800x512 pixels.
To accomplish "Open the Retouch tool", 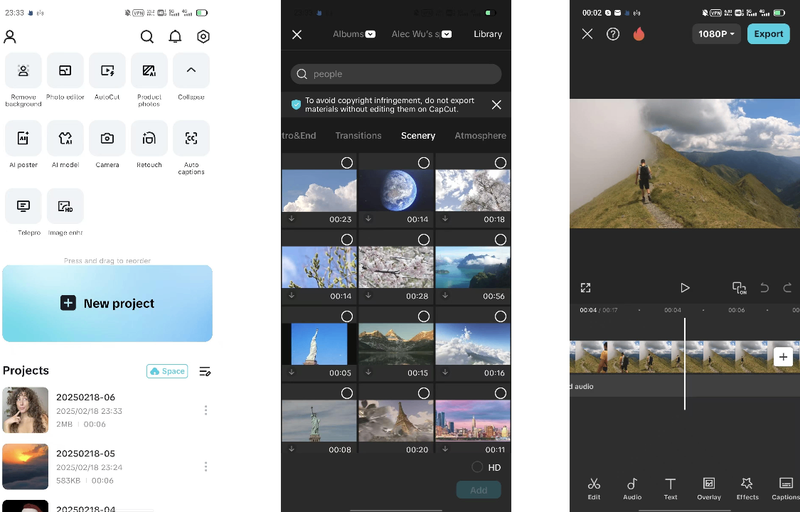I will [x=149, y=138].
